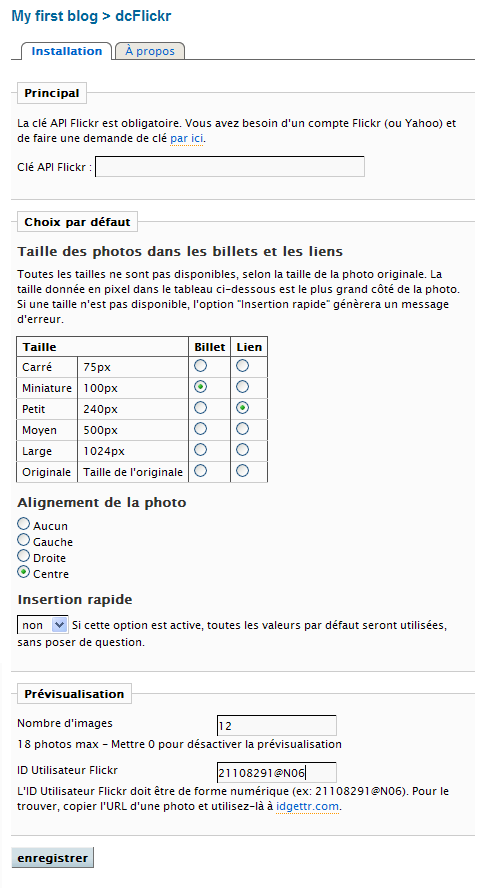This screenshot has height=888, width=485.
Task: Click the enregistrer button
Action: tap(53, 857)
